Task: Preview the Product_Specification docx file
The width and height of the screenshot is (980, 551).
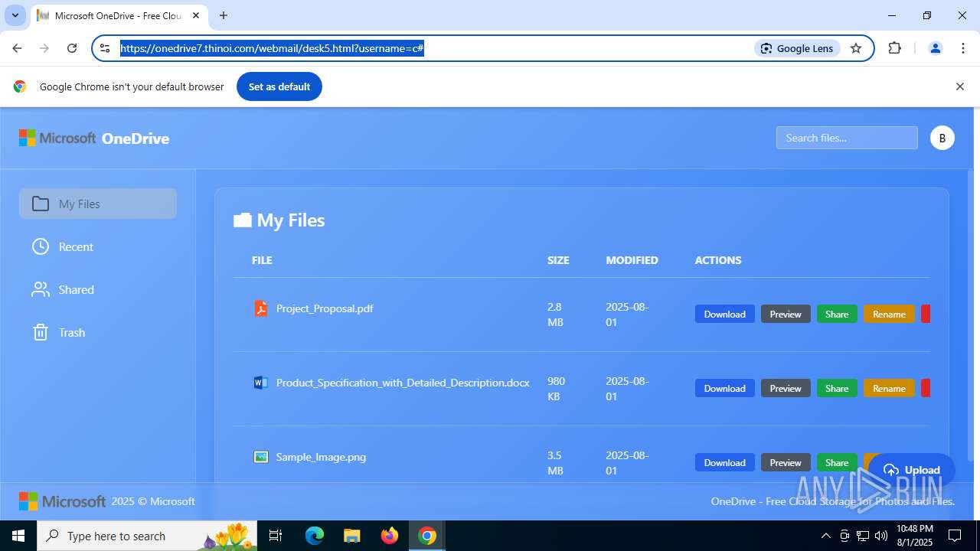Action: (786, 388)
